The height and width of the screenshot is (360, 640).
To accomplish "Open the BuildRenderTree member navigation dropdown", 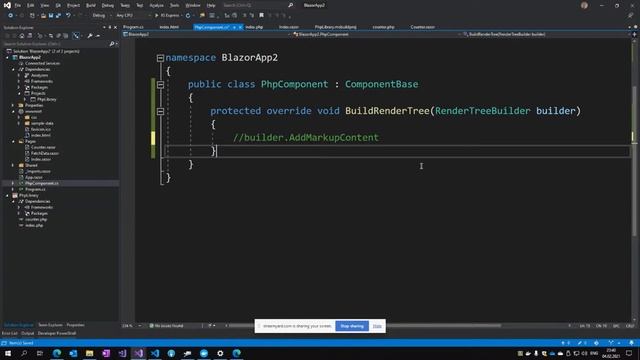I will pos(546,35).
